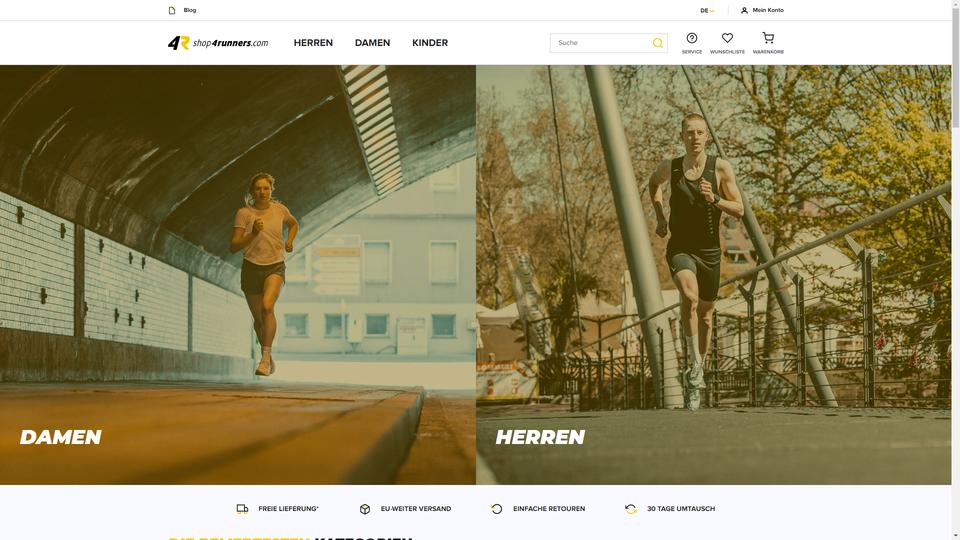
Task: Click the Freie Lieferung text
Action: click(288, 509)
